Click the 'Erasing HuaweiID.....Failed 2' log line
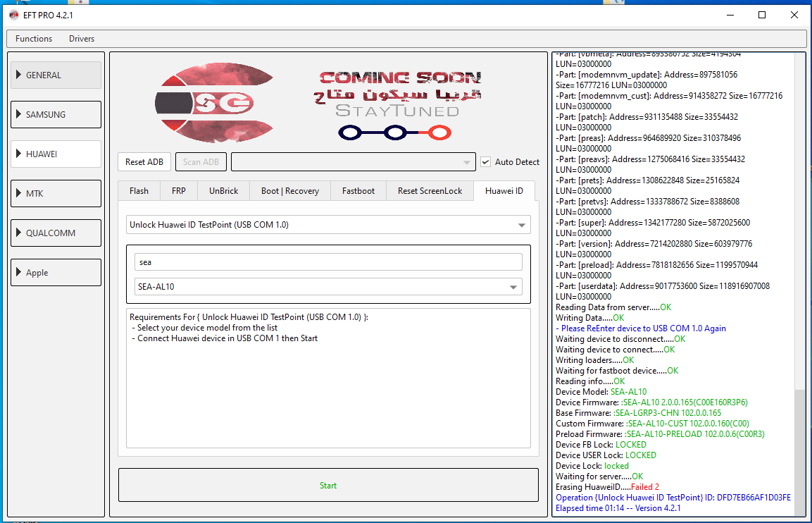Viewport: 812px width, 523px height. pyautogui.click(x=607, y=487)
